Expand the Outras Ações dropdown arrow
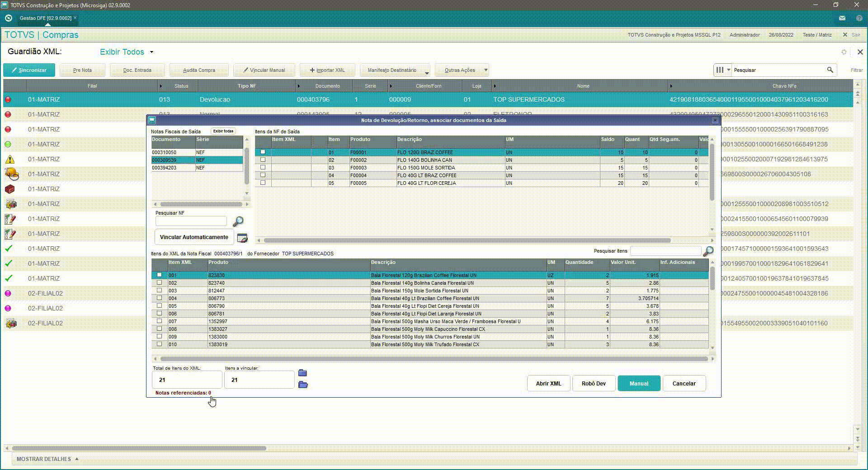This screenshot has height=470, width=868. point(486,70)
